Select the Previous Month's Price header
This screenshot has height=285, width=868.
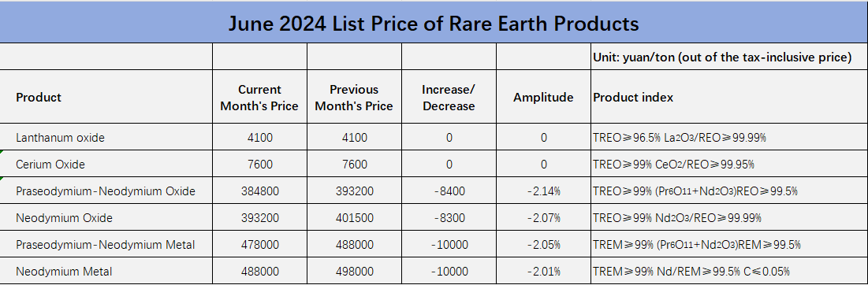pyautogui.click(x=354, y=97)
